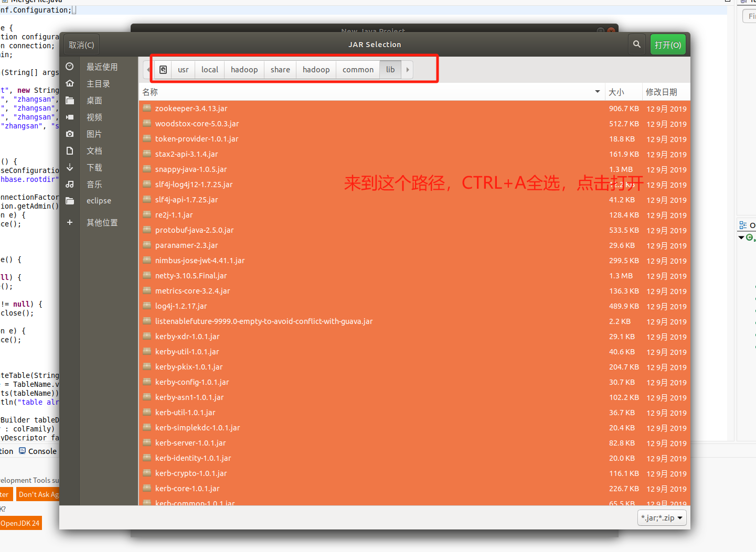
Task: Click the 打开(O) open button
Action: [668, 45]
